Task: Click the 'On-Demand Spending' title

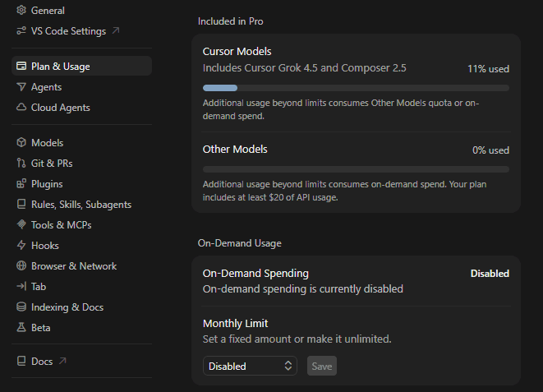Action: [x=255, y=273]
